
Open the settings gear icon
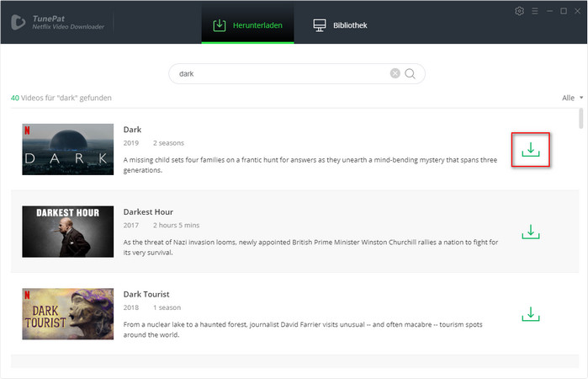coord(519,11)
